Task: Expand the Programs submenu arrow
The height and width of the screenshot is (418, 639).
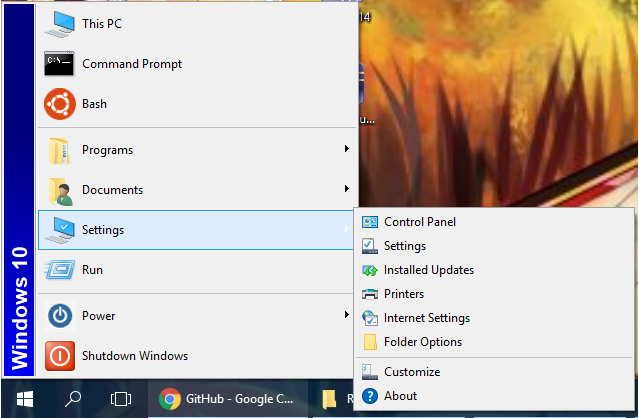Action: click(346, 149)
